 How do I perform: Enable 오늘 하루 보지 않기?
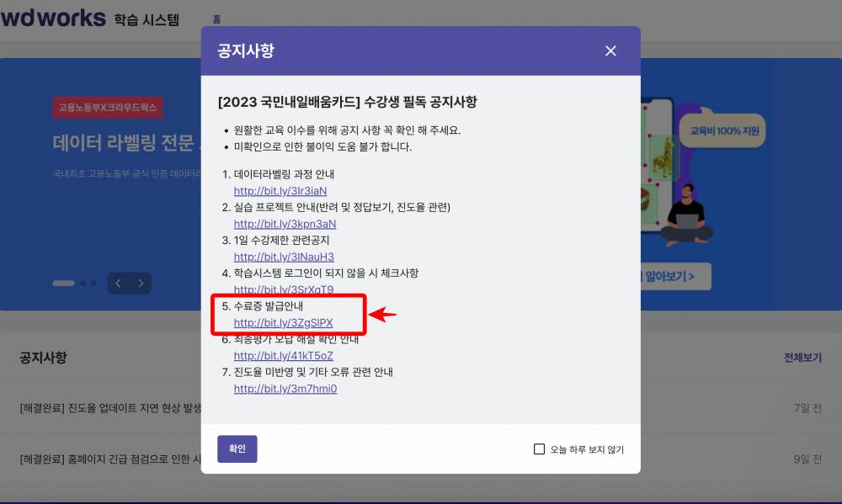click(x=539, y=449)
